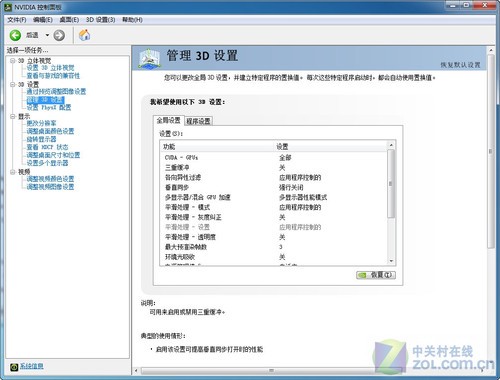This screenshot has height=380, width=500.
Task: Select 旋转显示器 in the tree
Action: point(41,139)
